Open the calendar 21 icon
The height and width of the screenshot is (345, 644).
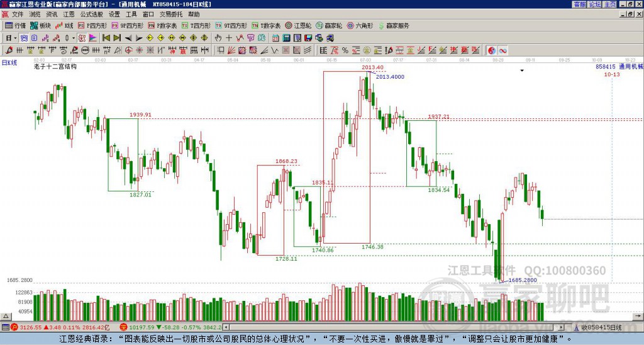[275, 38]
